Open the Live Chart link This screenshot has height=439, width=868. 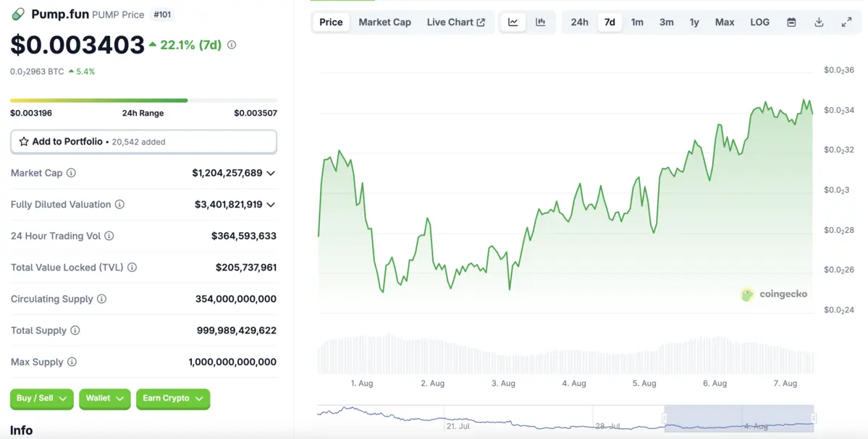point(455,22)
